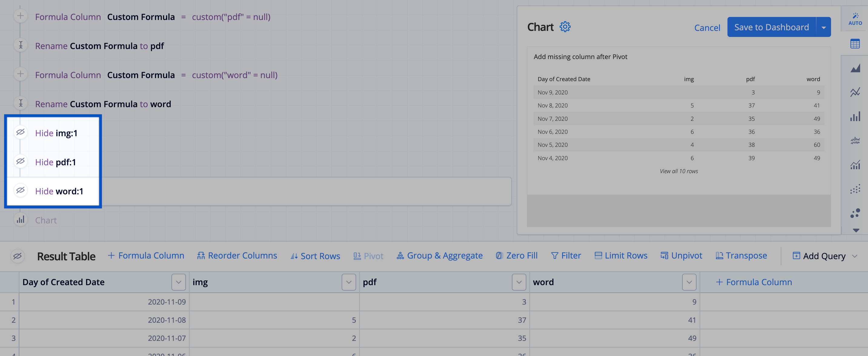Toggle visibility of word:1 column

[x=20, y=190]
